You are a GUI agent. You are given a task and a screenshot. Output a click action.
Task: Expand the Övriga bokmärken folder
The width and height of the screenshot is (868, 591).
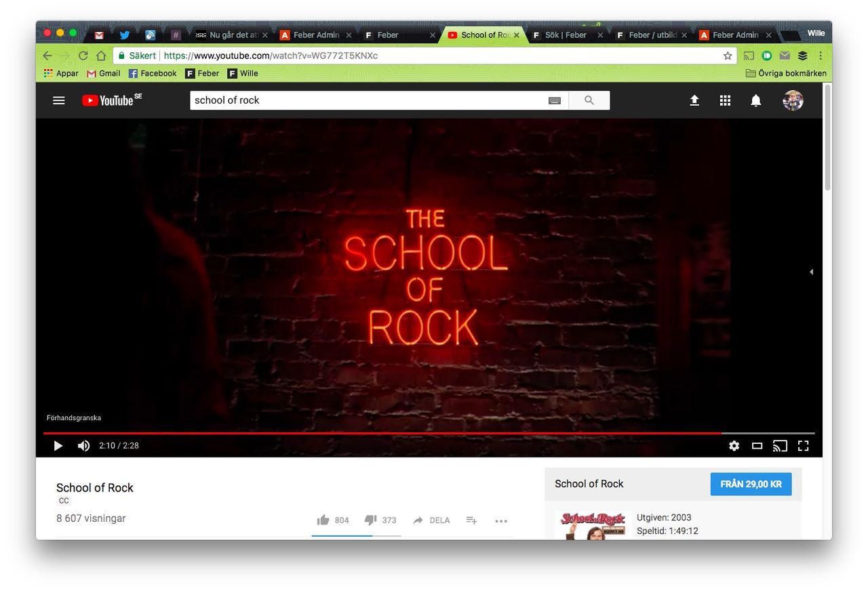coord(786,73)
